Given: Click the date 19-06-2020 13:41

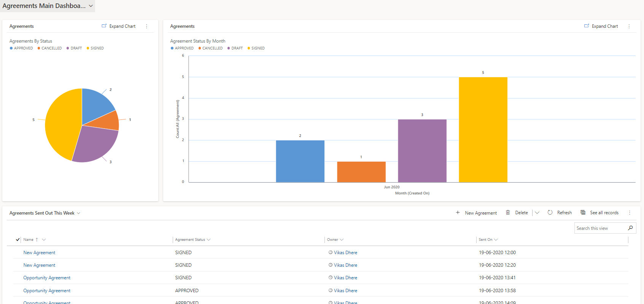Looking at the screenshot, I should (x=497, y=278).
